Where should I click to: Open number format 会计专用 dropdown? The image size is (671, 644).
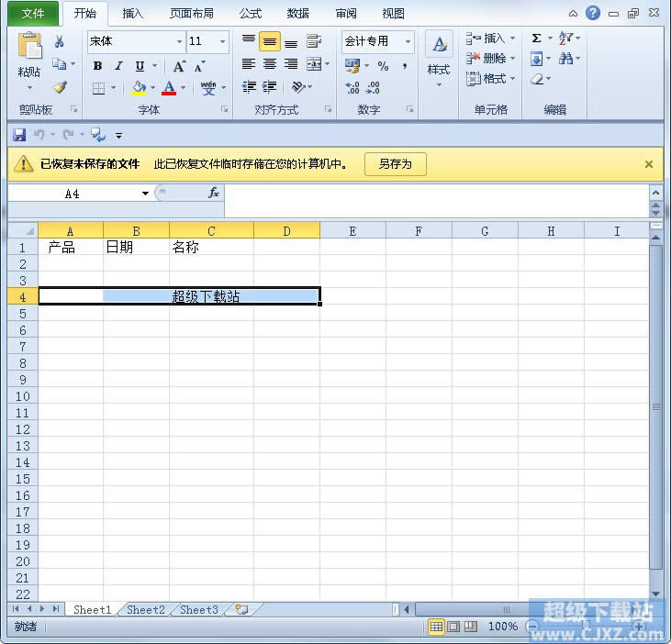408,41
